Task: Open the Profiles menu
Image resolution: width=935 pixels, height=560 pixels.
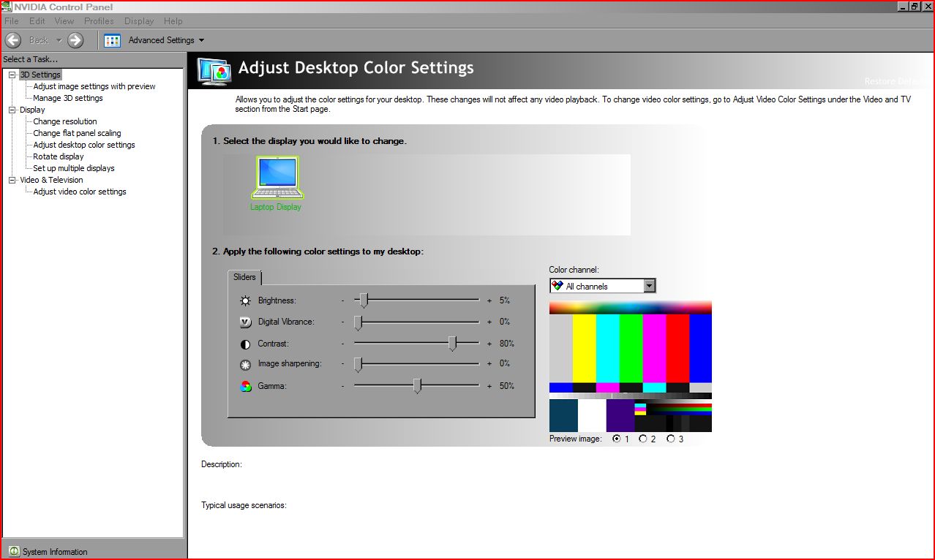Action: (x=99, y=21)
